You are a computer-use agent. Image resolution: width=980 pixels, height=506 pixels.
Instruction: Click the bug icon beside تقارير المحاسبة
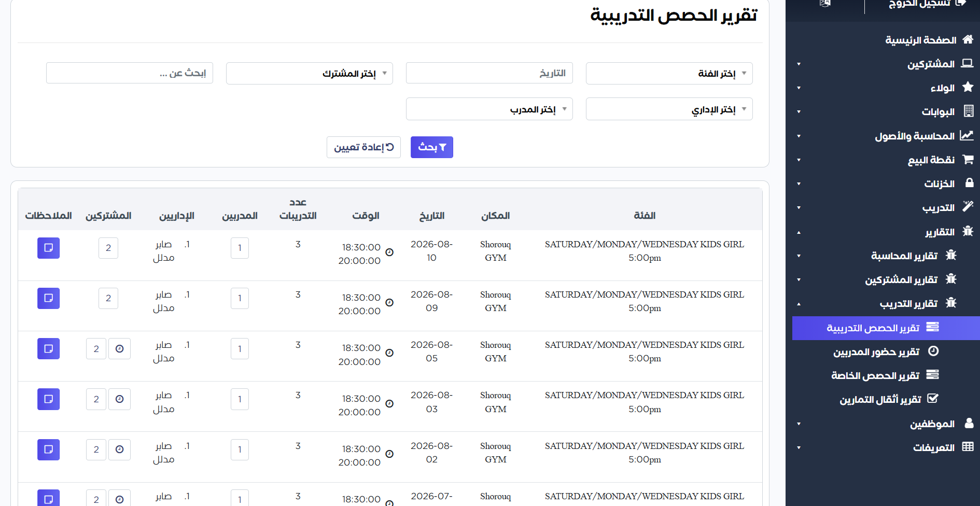point(951,255)
